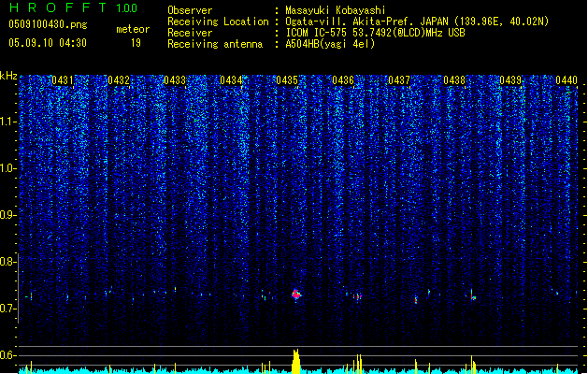This screenshot has width=588, height=374.
Task: Click the 'Receiving antenna' field label
Action: 215,44
